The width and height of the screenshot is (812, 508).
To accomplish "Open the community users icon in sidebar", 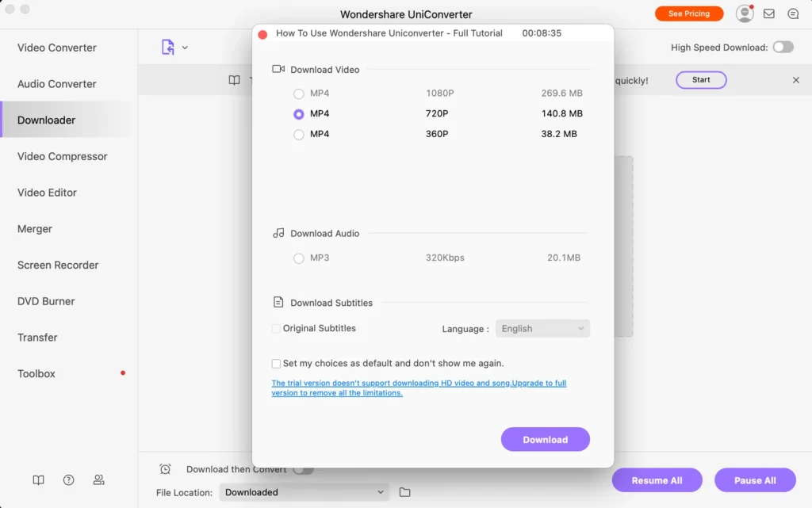I will point(98,480).
